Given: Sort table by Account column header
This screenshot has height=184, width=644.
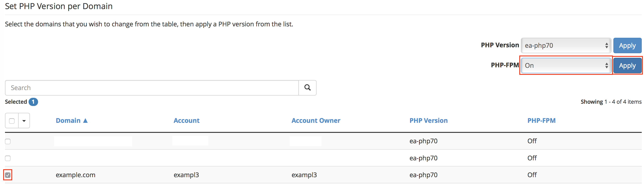Looking at the screenshot, I should click(186, 121).
